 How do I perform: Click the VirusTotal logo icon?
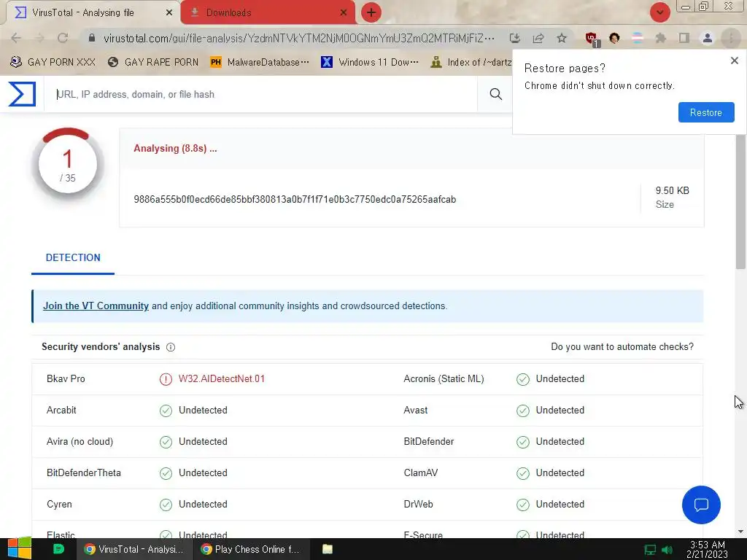pos(22,94)
